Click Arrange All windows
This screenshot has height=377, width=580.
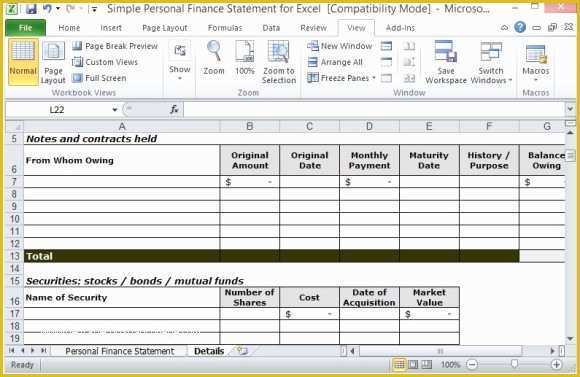pyautogui.click(x=335, y=62)
